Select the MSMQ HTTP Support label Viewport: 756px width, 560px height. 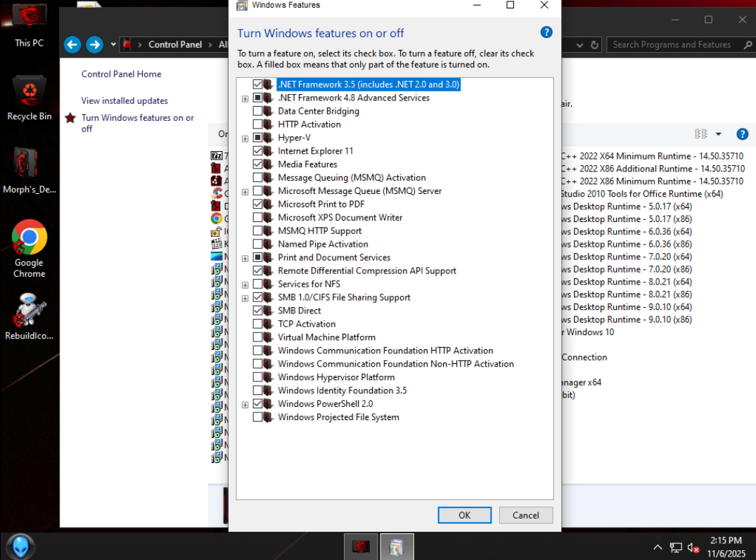320,230
